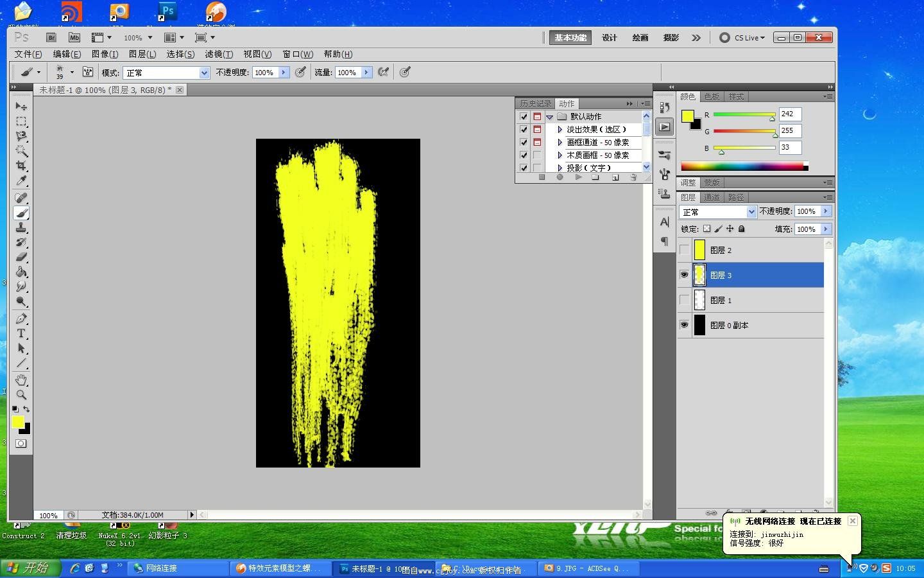Select the Hand tool
The image size is (924, 578).
tap(21, 380)
